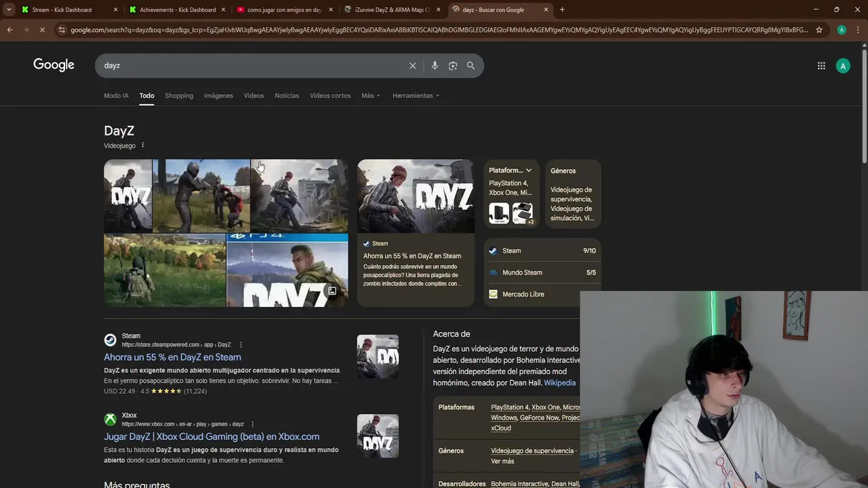Open thumbnail beside the Xbox result

click(378, 436)
